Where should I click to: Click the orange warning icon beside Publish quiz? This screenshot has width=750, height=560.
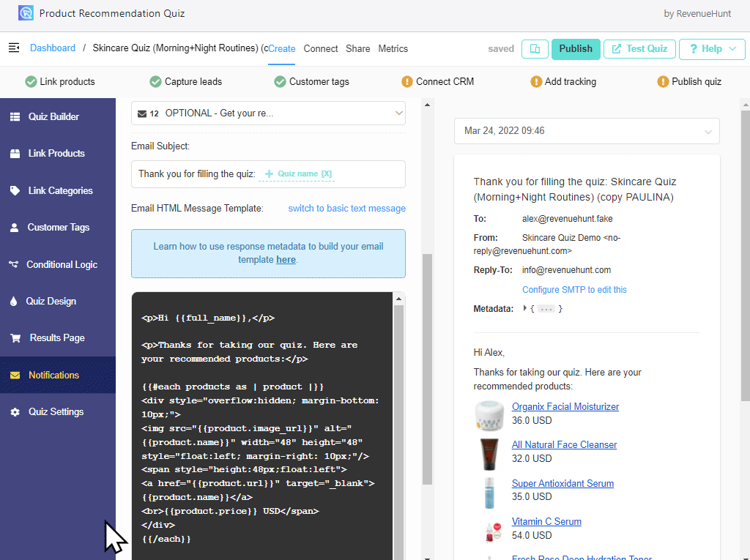point(663,82)
